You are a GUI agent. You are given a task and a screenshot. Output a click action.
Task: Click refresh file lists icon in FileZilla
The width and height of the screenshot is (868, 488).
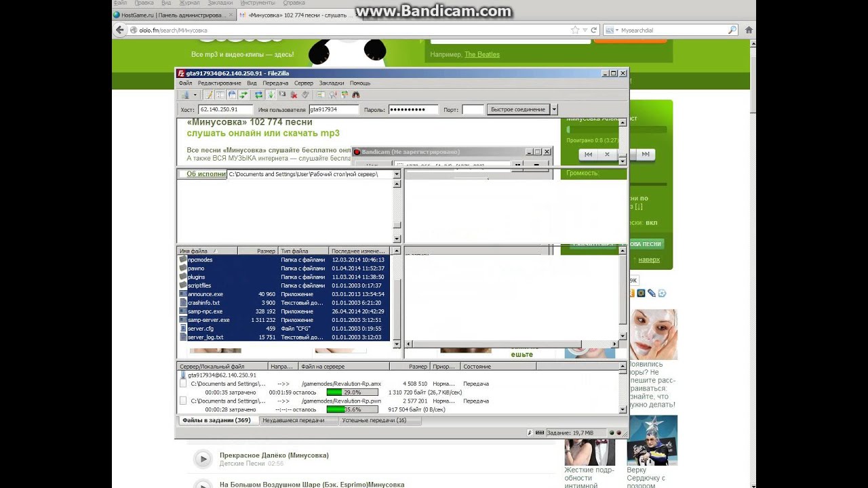click(x=259, y=95)
